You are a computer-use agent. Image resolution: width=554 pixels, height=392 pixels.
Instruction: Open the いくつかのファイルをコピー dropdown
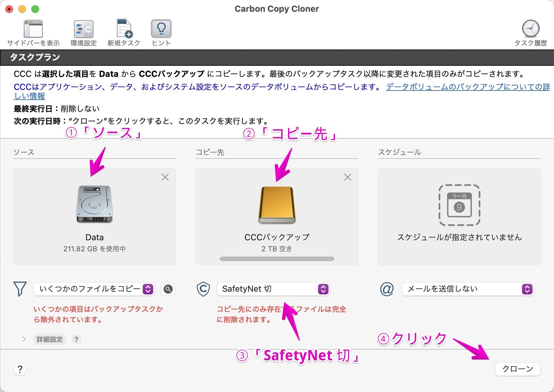[x=94, y=289]
